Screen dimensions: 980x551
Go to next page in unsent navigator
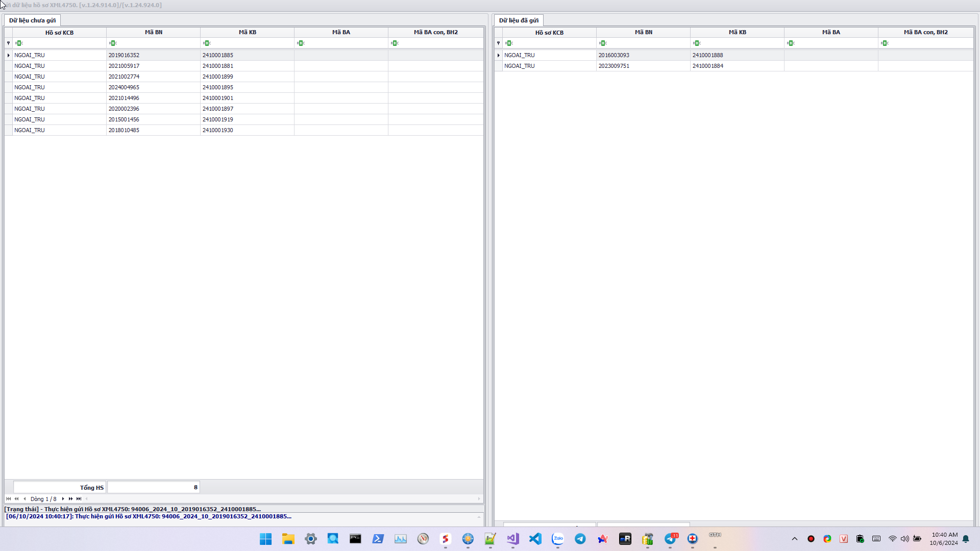coord(70,499)
